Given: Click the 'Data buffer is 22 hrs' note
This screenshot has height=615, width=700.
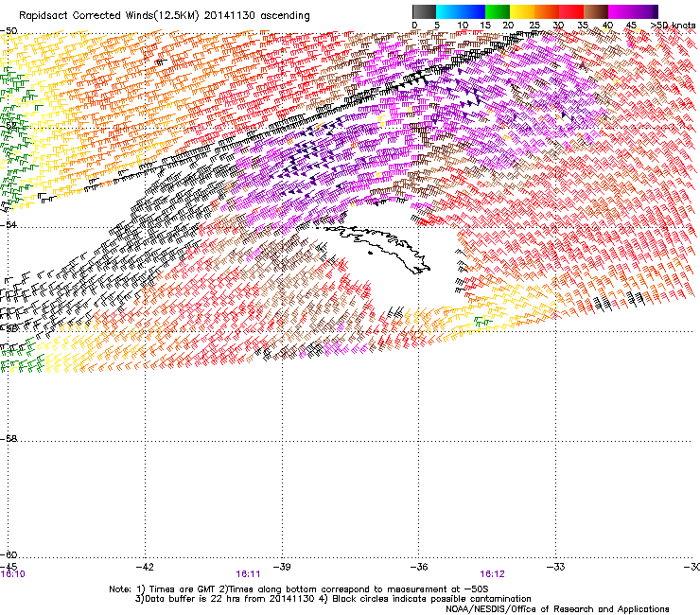Looking at the screenshot, I should [x=333, y=599].
